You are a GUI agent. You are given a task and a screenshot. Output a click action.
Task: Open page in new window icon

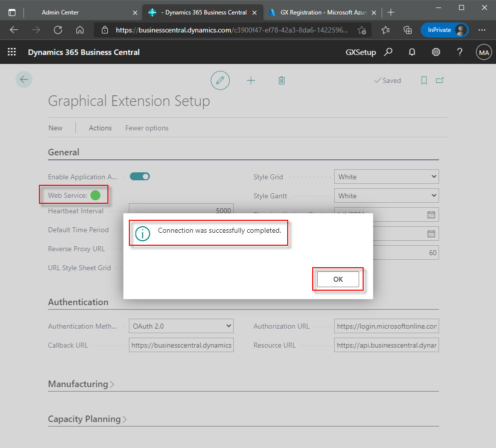point(440,80)
